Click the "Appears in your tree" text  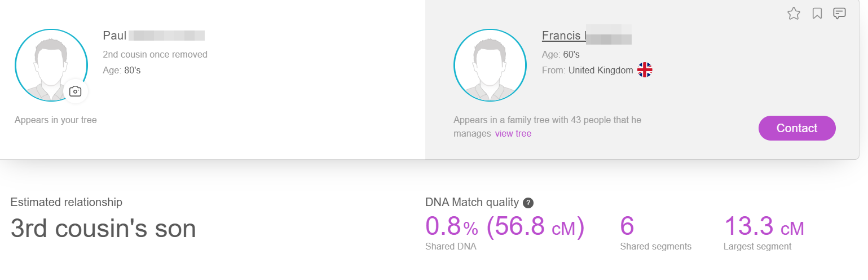(x=56, y=120)
